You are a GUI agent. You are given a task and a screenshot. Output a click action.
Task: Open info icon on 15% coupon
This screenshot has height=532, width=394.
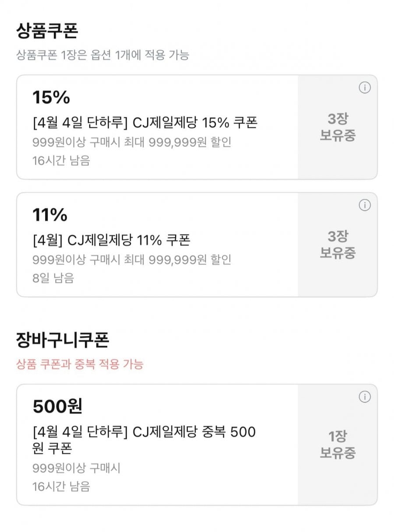tap(364, 88)
